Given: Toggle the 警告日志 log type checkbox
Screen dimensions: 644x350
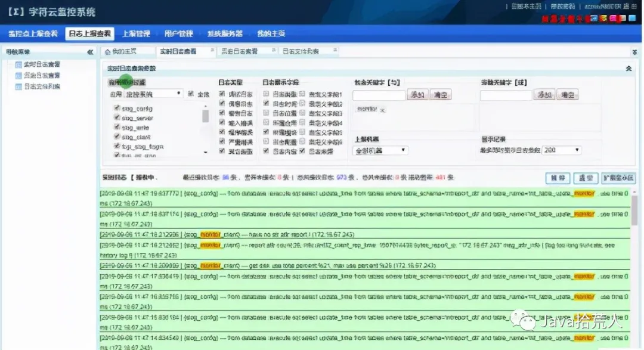Looking at the screenshot, I should point(222,113).
